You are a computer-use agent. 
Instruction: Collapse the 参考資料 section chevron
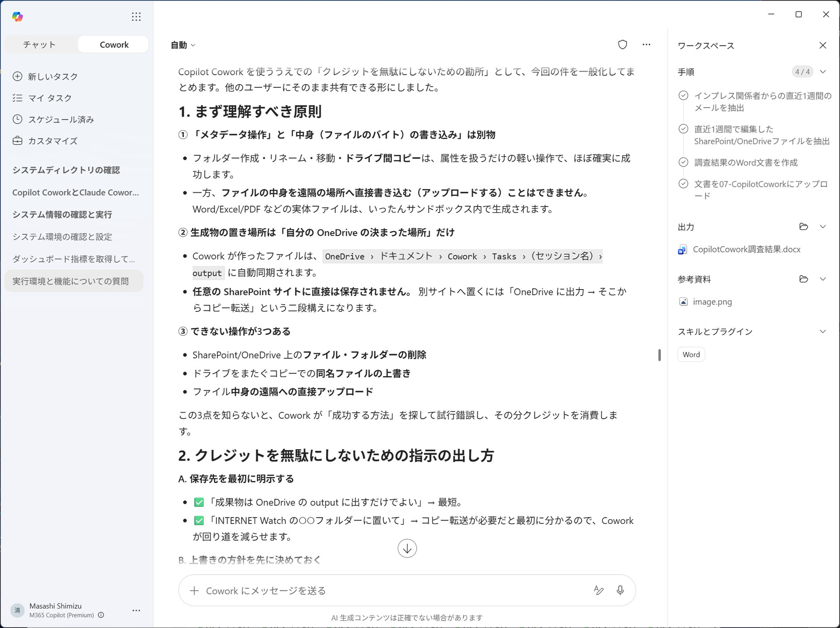pos(822,279)
